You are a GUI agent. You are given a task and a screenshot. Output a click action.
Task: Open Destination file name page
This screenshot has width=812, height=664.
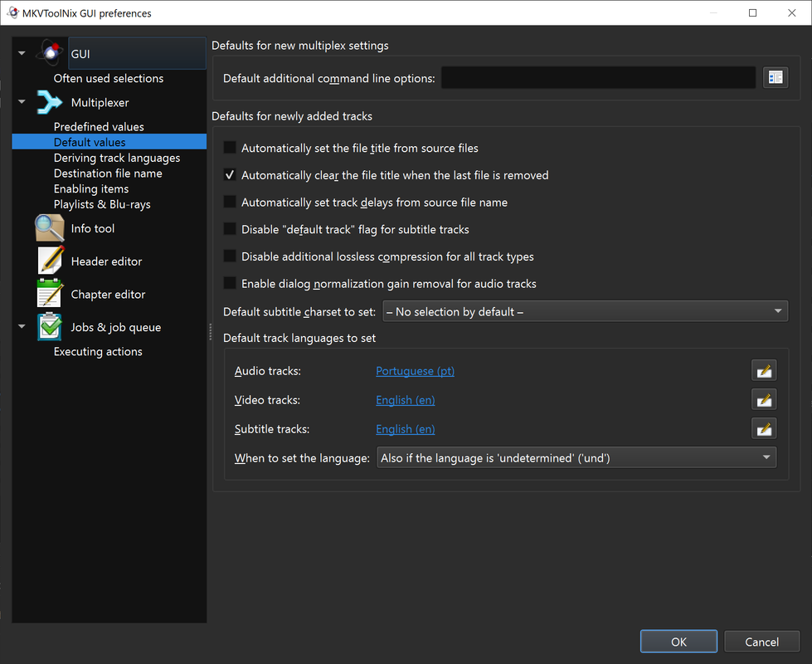[x=108, y=173]
